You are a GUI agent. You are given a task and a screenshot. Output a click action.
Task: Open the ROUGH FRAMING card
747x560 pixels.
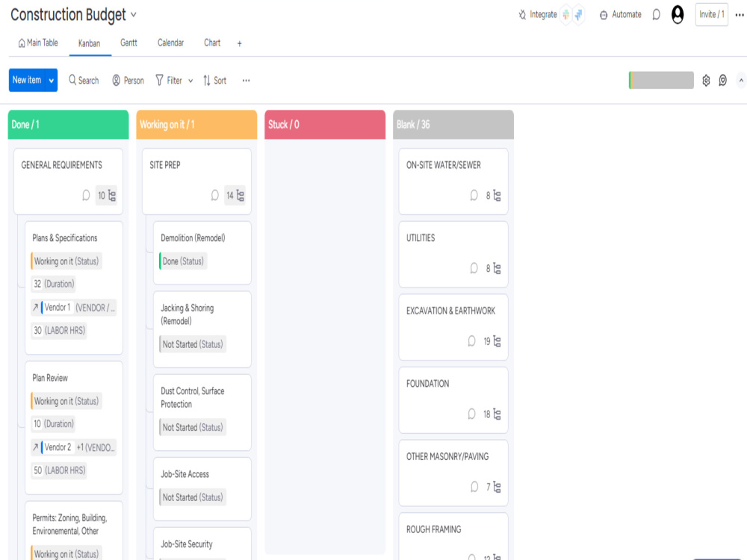[453, 537]
